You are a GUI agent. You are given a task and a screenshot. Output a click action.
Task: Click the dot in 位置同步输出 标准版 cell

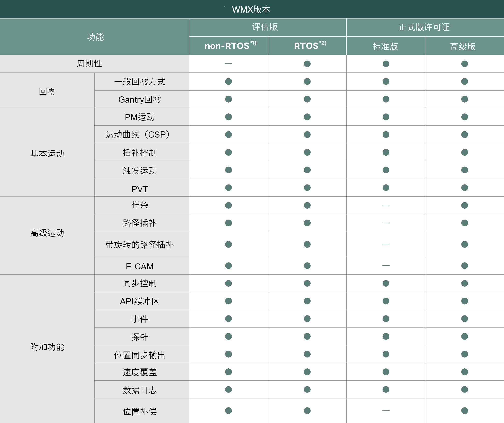[x=386, y=354]
